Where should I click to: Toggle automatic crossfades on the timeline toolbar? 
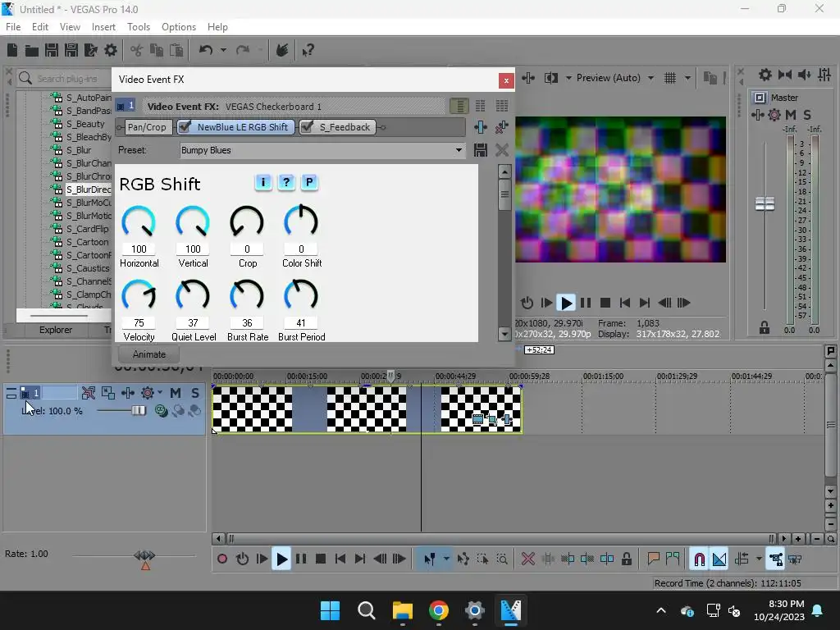coord(719,559)
